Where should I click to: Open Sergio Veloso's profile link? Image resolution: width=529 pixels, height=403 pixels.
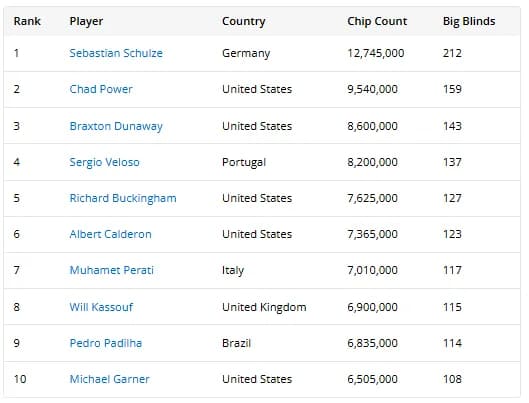pyautogui.click(x=104, y=162)
